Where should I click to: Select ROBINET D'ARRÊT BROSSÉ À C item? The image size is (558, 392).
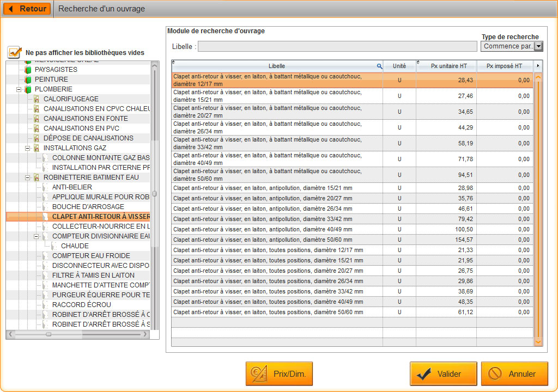101,315
